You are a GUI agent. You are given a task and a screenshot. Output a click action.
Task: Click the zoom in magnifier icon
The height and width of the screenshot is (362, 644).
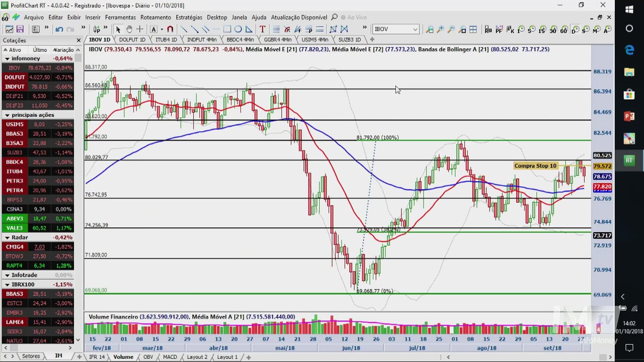(x=440, y=30)
